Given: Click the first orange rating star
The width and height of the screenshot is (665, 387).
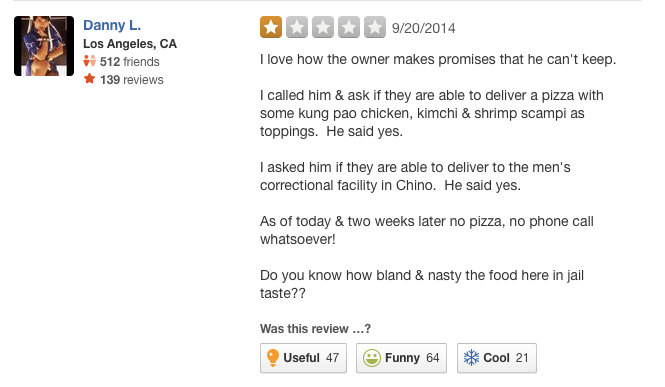Looking at the screenshot, I should coord(271,27).
